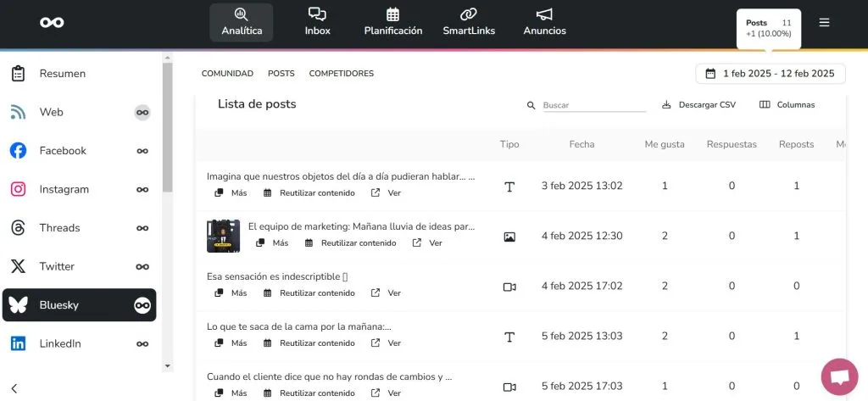868x401 pixels.
Task: Open the chat support bubble
Action: [x=839, y=377]
